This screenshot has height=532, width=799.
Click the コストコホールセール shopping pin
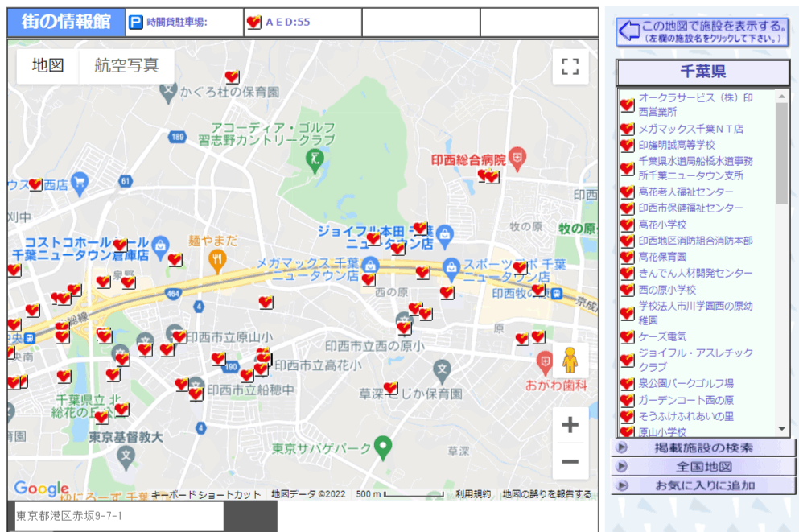point(160,246)
